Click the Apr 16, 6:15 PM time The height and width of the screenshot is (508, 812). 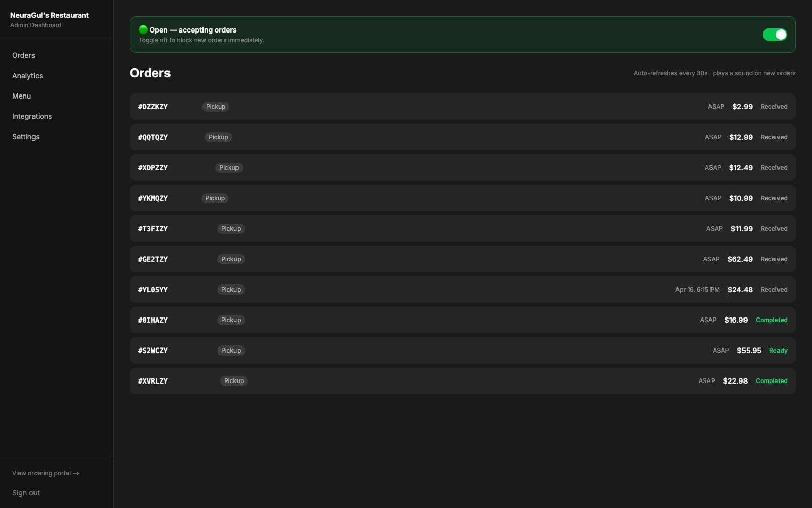pyautogui.click(x=697, y=290)
